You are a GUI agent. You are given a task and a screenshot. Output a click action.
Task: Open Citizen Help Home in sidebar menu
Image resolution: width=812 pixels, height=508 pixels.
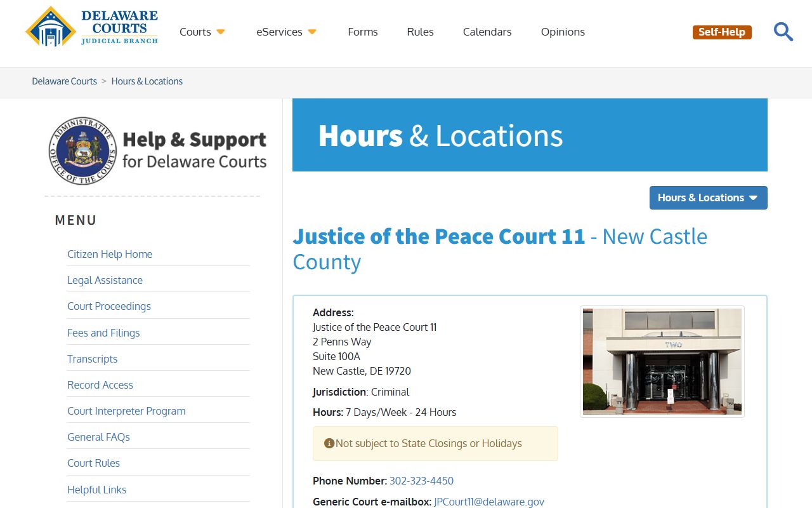click(110, 254)
